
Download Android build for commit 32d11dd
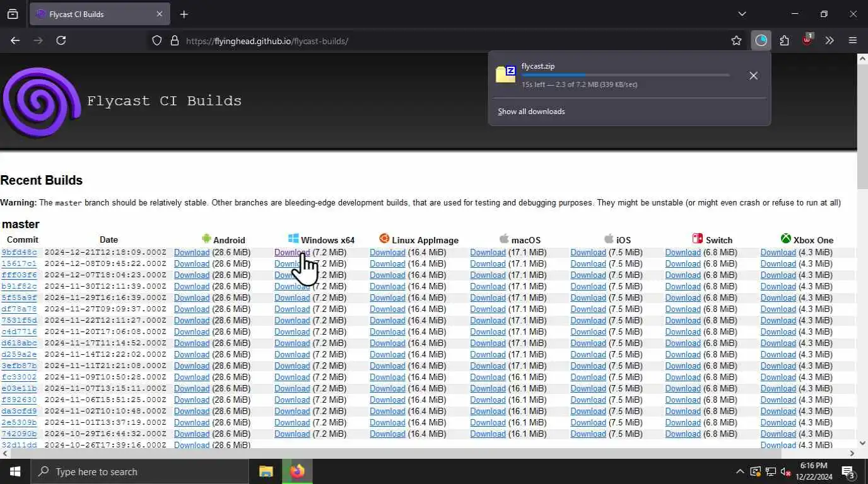pos(192,445)
